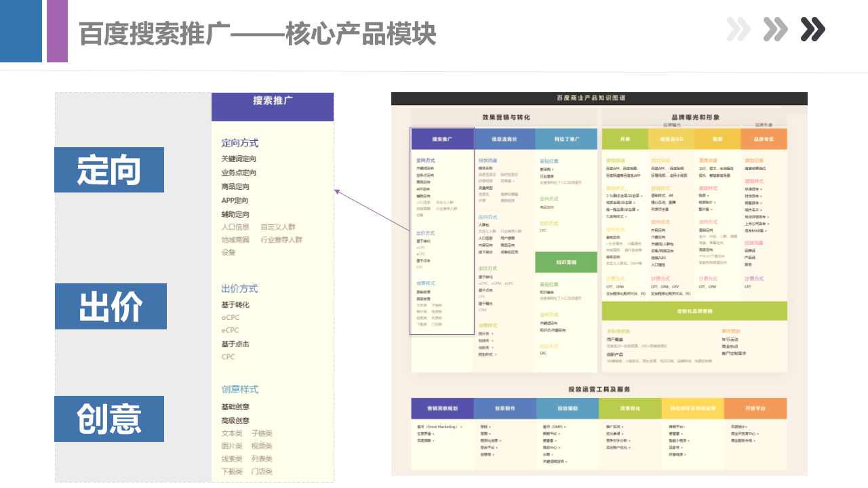Click 关键词定向 in the enlarged panel
The height and width of the screenshot is (488, 868).
tap(239, 159)
